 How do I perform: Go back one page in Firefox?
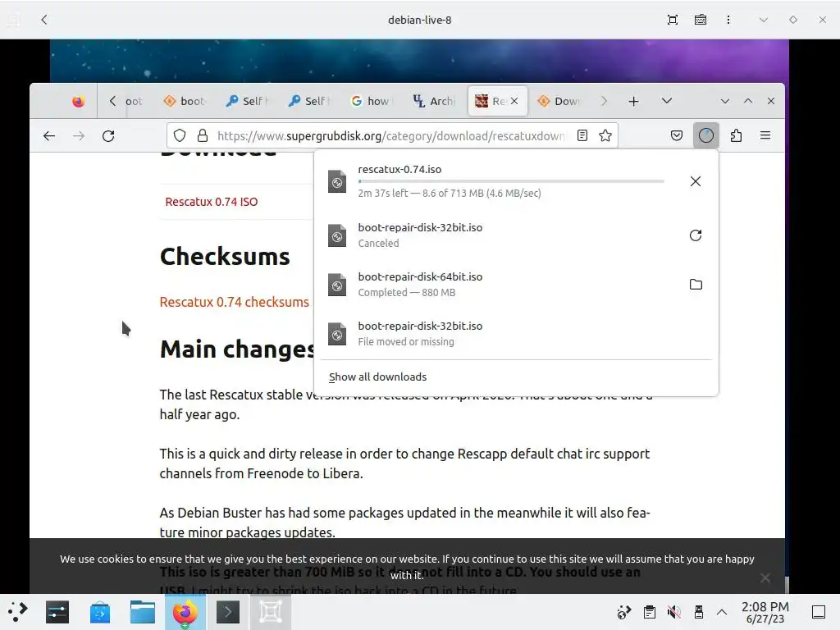pos(49,135)
